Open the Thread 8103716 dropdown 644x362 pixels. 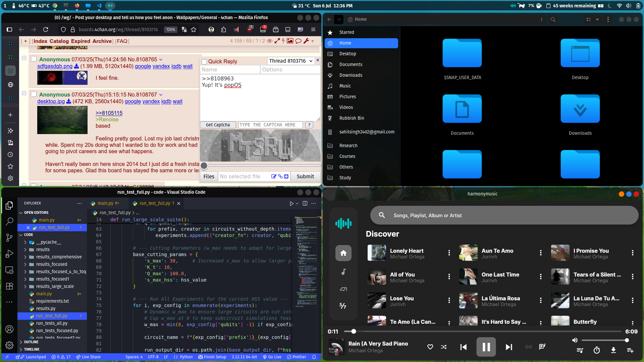tap(290, 61)
